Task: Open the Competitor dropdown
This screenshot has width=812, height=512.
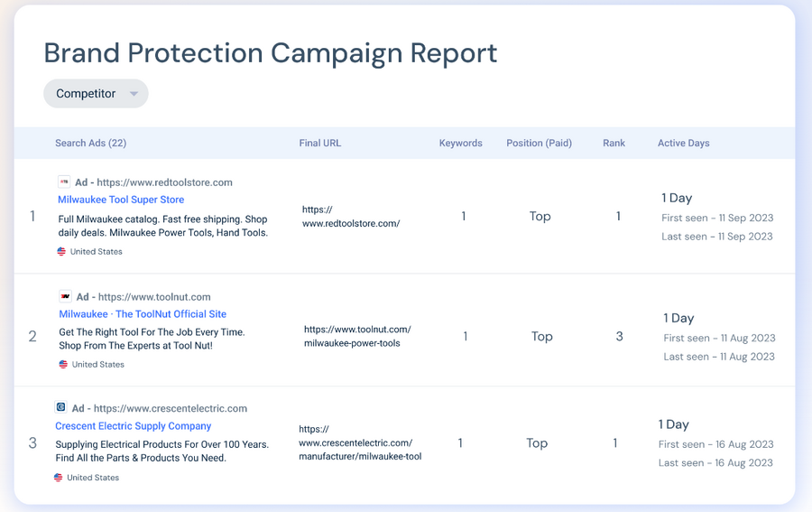Action: 96,94
